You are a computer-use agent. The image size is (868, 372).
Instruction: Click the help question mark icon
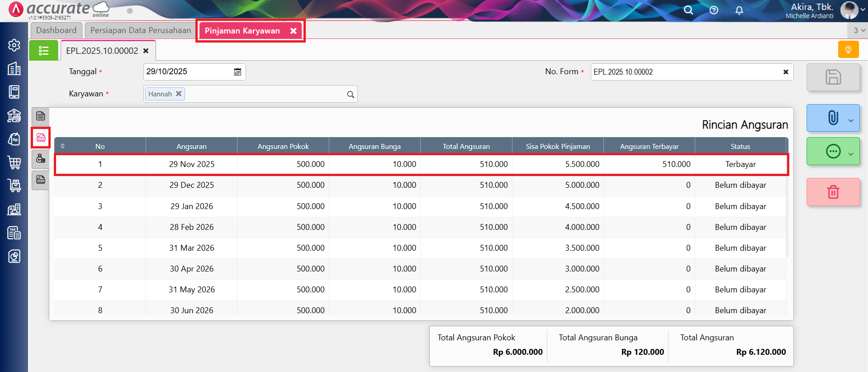click(714, 10)
